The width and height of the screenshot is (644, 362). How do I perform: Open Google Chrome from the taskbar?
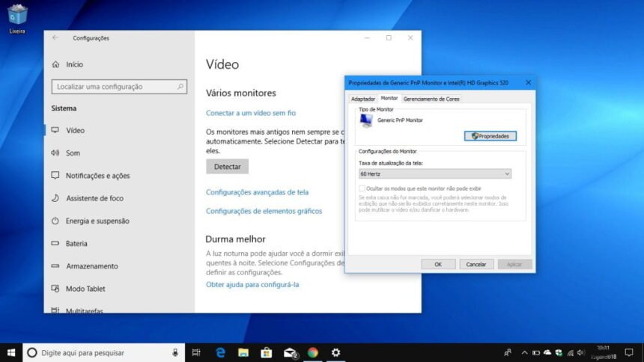(312, 352)
